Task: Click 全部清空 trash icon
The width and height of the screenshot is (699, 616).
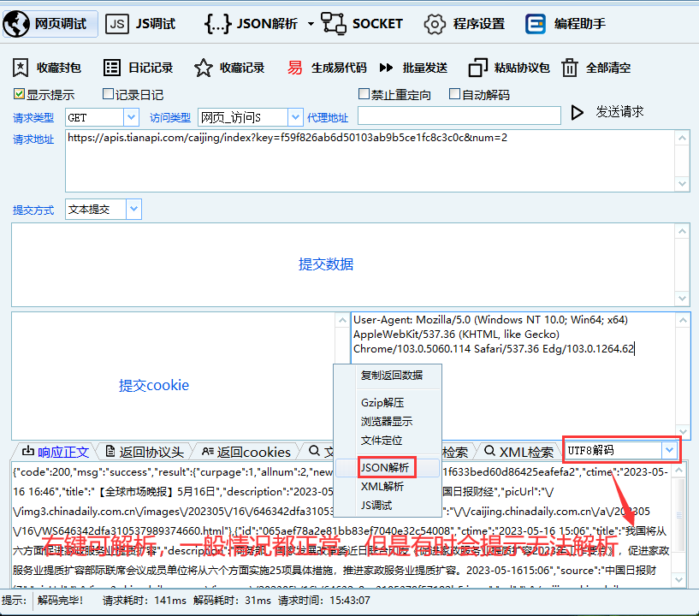Action: pos(570,68)
